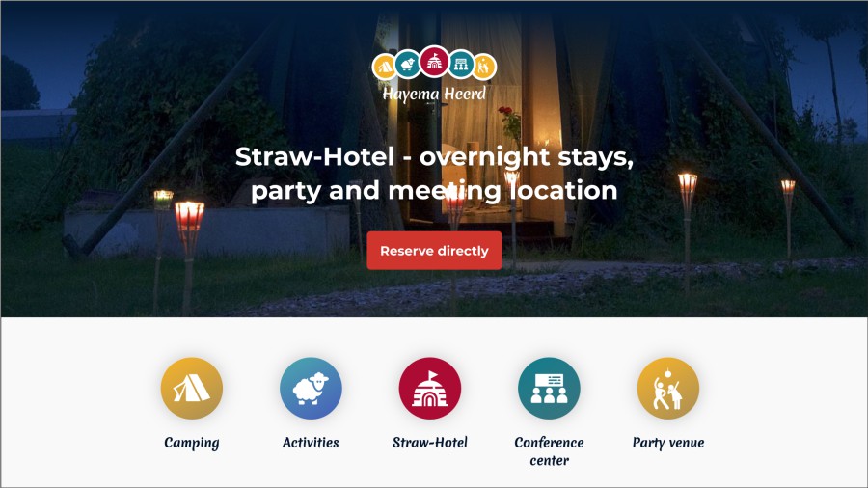Visit the Conference center text label
This screenshot has height=488, width=868.
(x=549, y=451)
